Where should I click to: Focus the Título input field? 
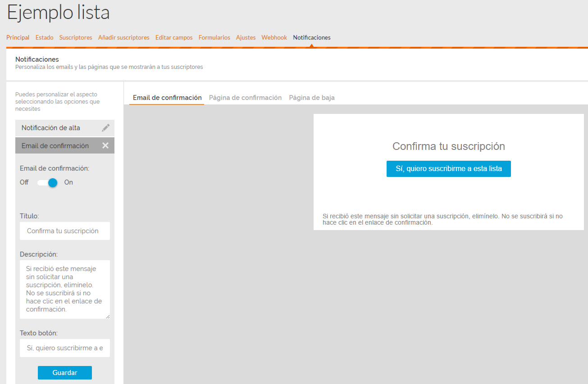[x=65, y=231]
